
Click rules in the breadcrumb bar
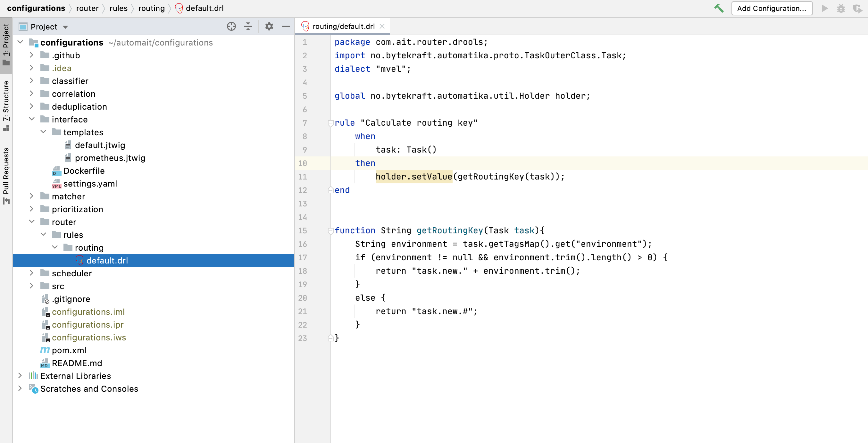pos(118,8)
